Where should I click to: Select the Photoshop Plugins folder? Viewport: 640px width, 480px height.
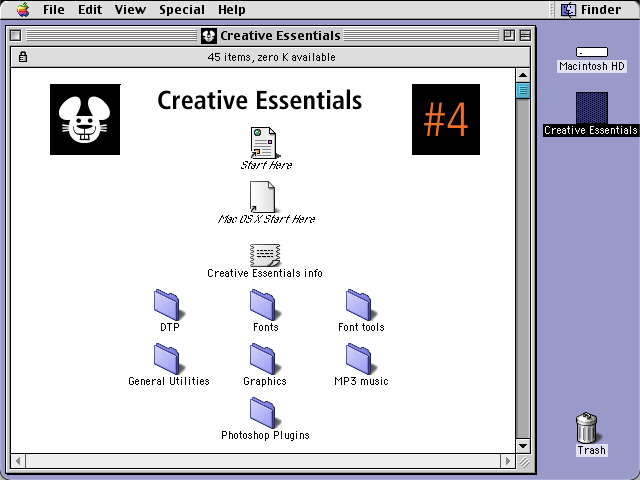pyautogui.click(x=265, y=413)
